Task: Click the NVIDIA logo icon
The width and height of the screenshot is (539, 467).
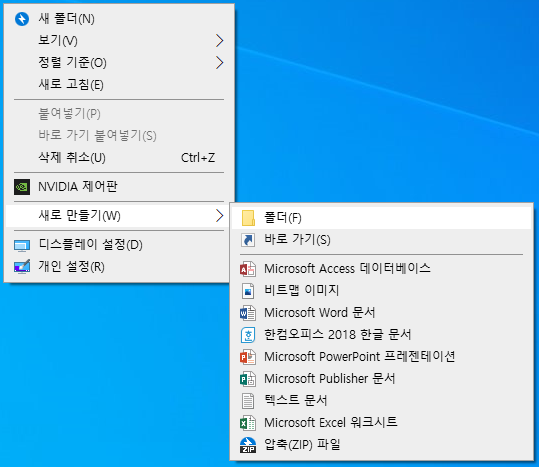Action: point(22,187)
